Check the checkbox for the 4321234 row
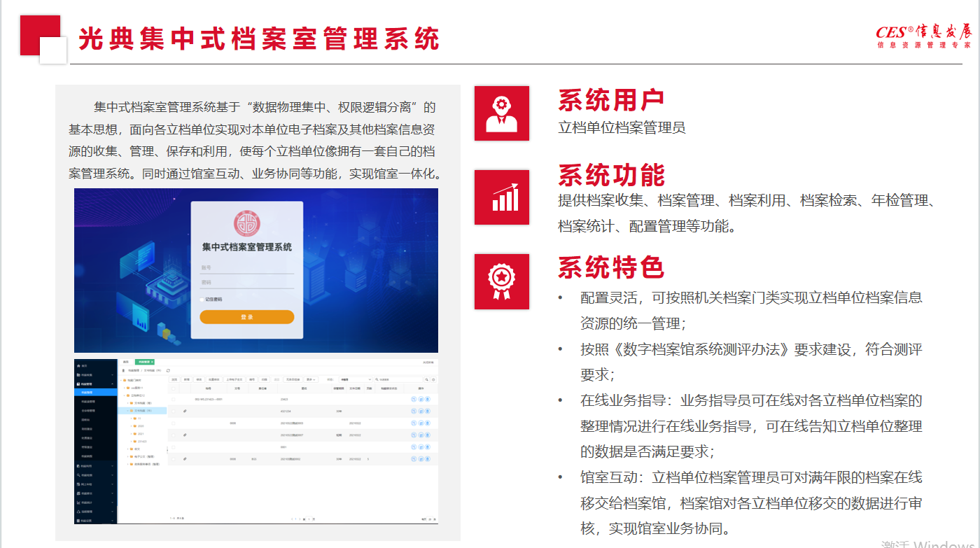This screenshot has height=548, width=980. pyautogui.click(x=173, y=412)
